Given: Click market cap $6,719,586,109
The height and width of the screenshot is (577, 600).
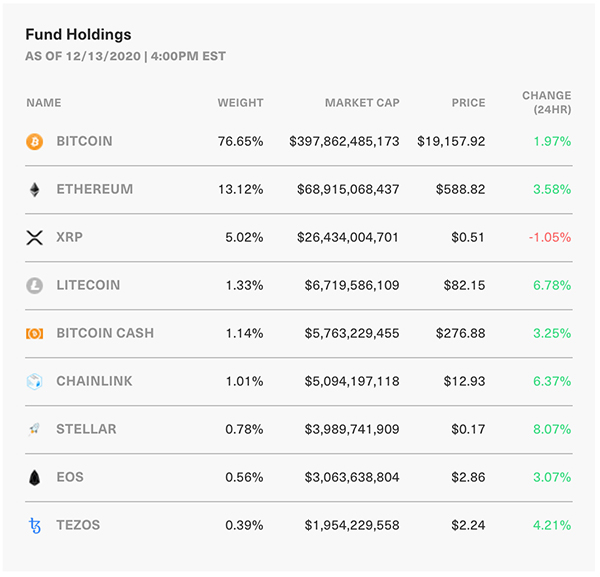Looking at the screenshot, I should pyautogui.click(x=352, y=285).
